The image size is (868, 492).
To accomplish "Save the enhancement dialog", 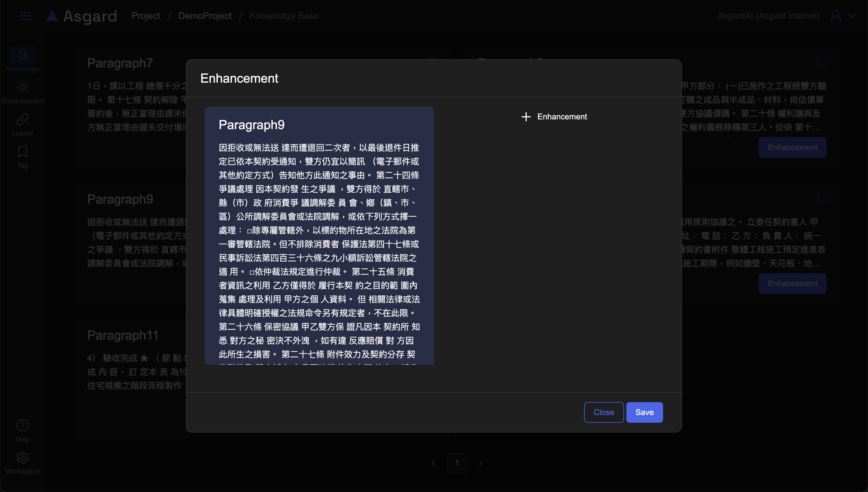I will (644, 412).
